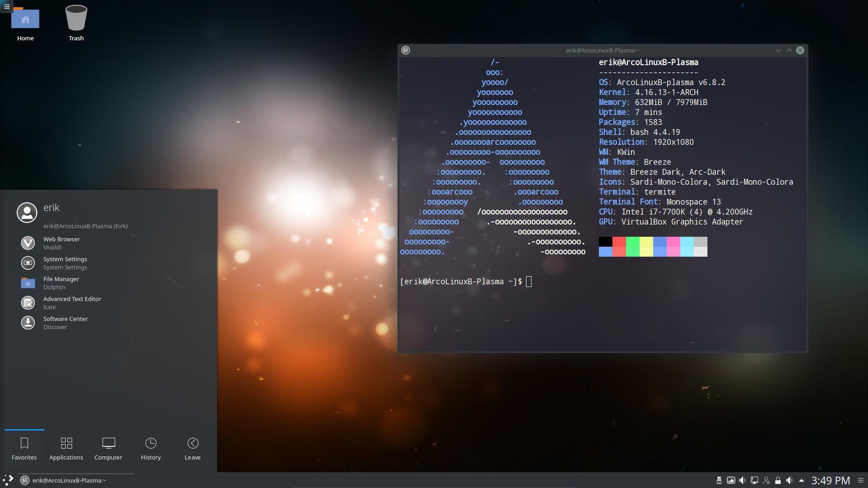Click the padlock tray icon
The image size is (868, 488).
(778, 480)
